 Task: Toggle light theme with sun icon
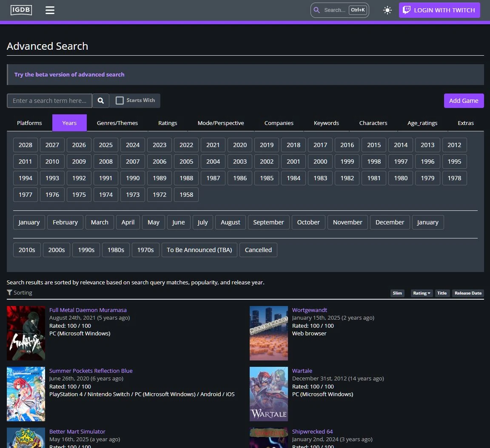(x=387, y=10)
